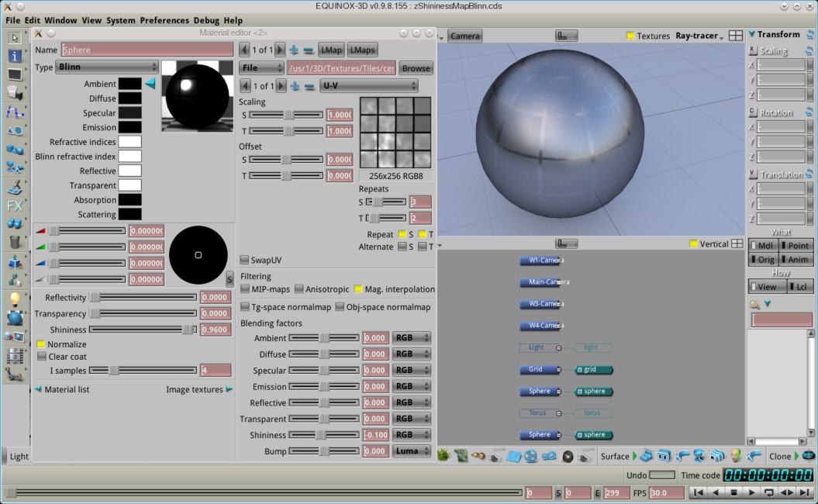Toggle the MIP-maps filtering checkbox
This screenshot has width=818, height=504.
(x=245, y=289)
